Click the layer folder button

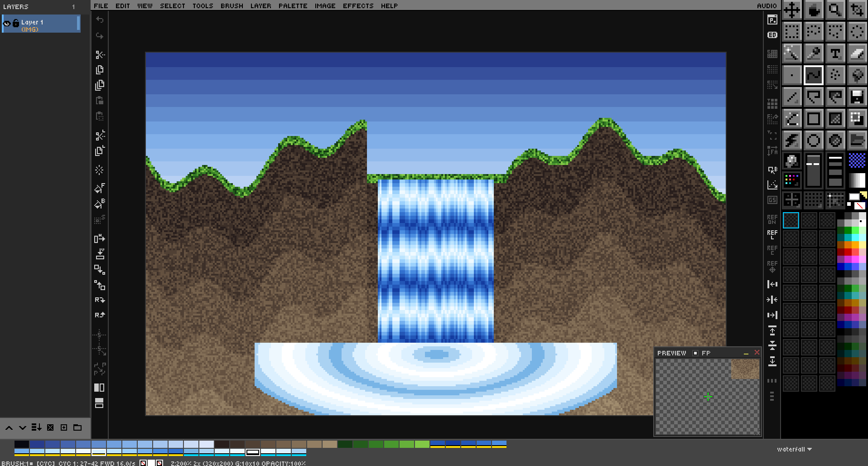(x=77, y=427)
